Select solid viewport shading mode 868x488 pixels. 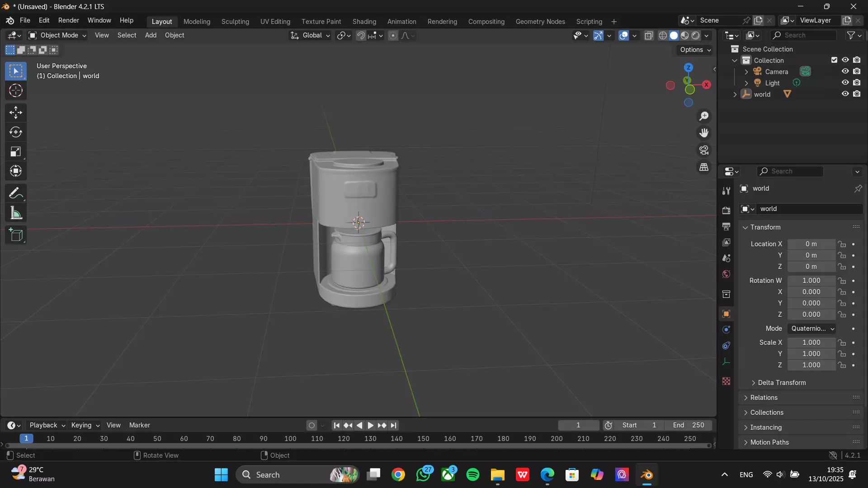click(674, 36)
